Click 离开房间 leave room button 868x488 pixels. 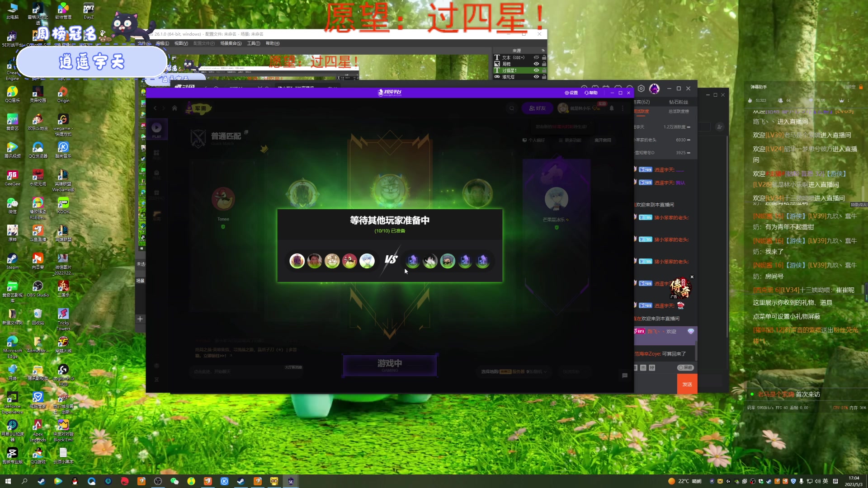tap(603, 140)
